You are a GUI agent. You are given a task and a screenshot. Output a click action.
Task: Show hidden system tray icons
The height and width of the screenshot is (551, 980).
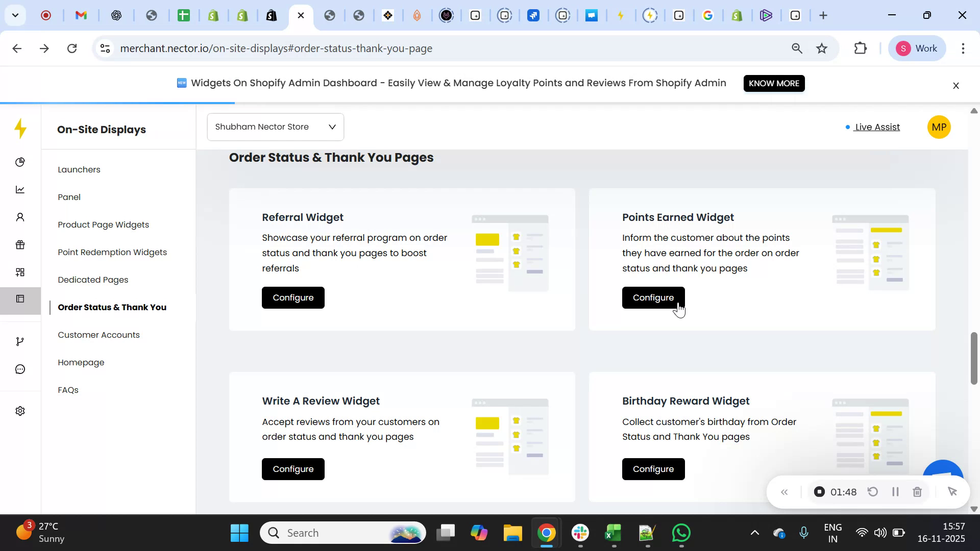(x=754, y=533)
